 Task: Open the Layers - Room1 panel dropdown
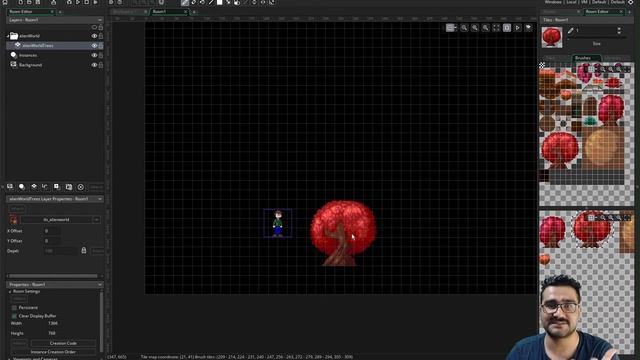100,20
